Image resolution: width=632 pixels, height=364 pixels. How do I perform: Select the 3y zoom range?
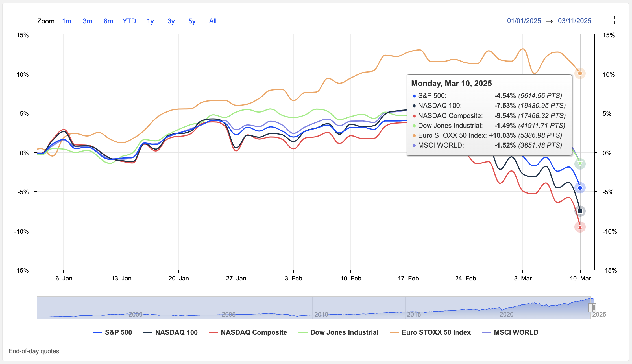tap(171, 21)
